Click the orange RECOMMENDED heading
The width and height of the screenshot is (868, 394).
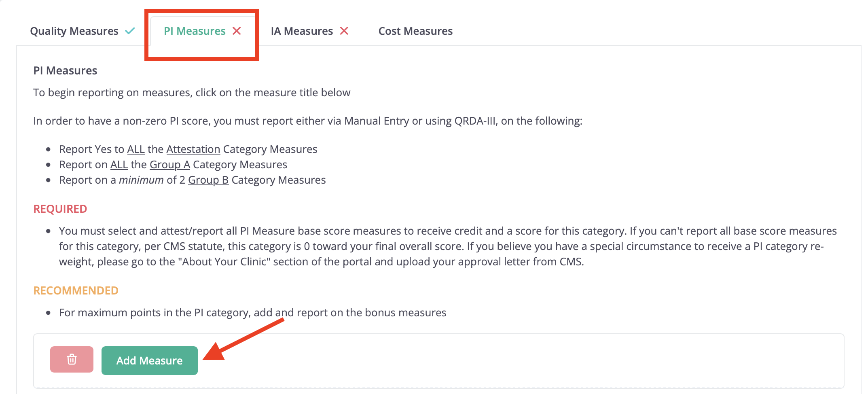coord(76,290)
